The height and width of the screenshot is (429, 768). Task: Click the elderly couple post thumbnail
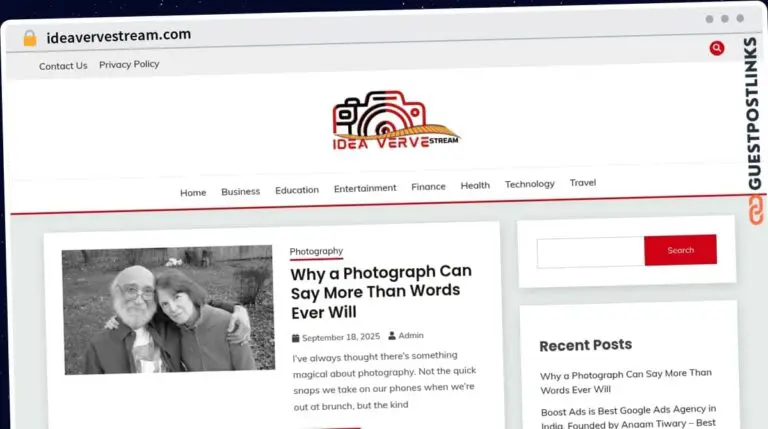click(x=168, y=310)
